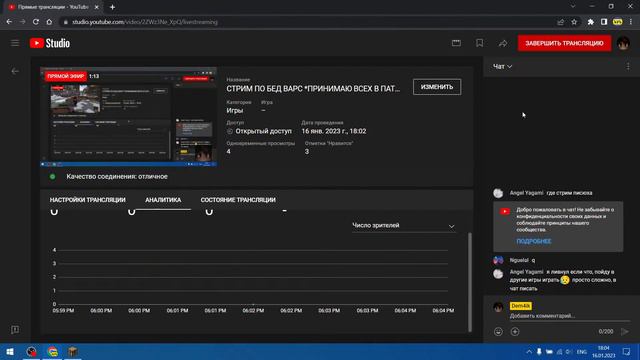The image size is (640, 360).
Task: Open the YouTube Studio hamburger menu
Action: tap(15, 43)
